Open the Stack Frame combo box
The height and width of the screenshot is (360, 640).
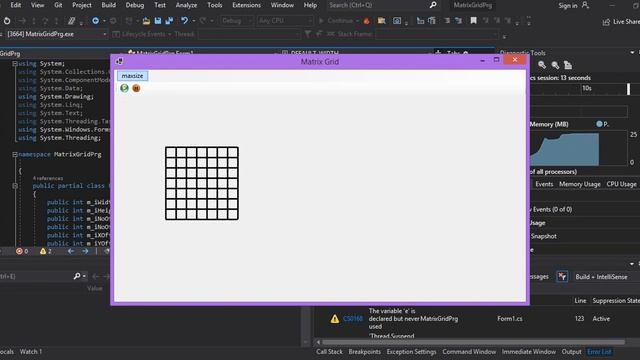click(437, 34)
